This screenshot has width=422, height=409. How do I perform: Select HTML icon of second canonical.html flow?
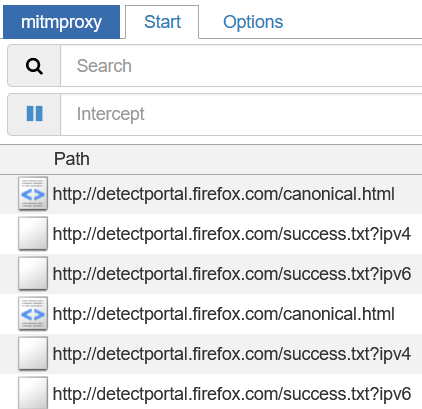pos(33,314)
